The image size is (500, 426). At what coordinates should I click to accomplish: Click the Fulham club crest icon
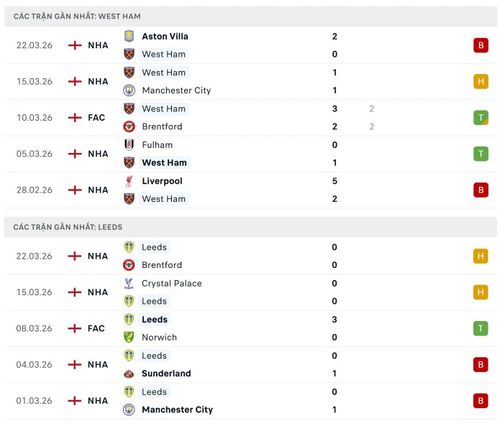click(129, 145)
